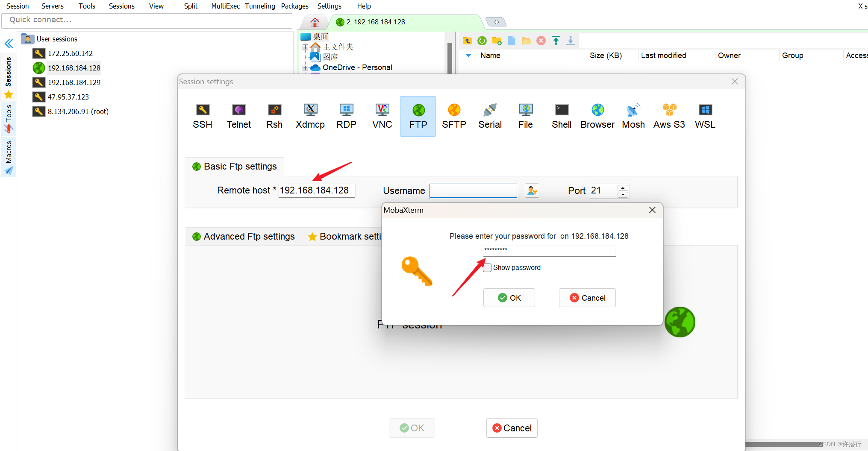This screenshot has width=868, height=451.
Task: Click Cancel in Session settings dialog
Action: click(x=512, y=428)
